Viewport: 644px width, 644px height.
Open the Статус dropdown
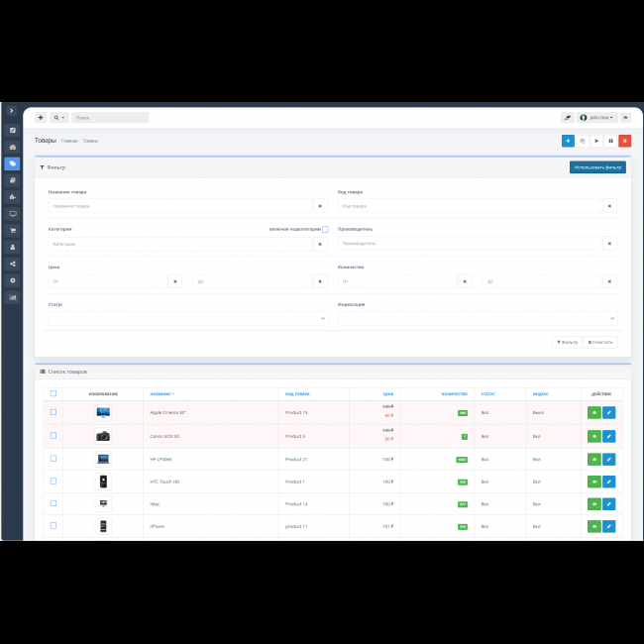click(188, 318)
